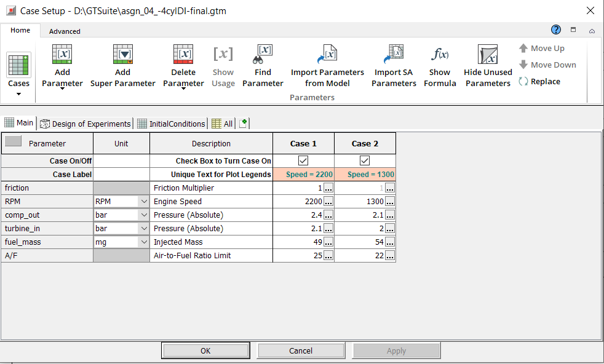The width and height of the screenshot is (604, 364).
Task: Open the Design of Experiments tab
Action: click(85, 124)
